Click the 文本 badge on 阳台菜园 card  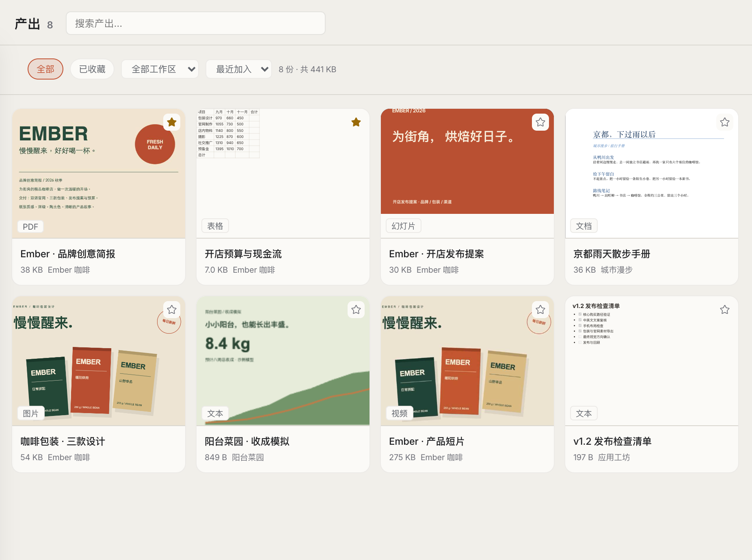click(215, 414)
